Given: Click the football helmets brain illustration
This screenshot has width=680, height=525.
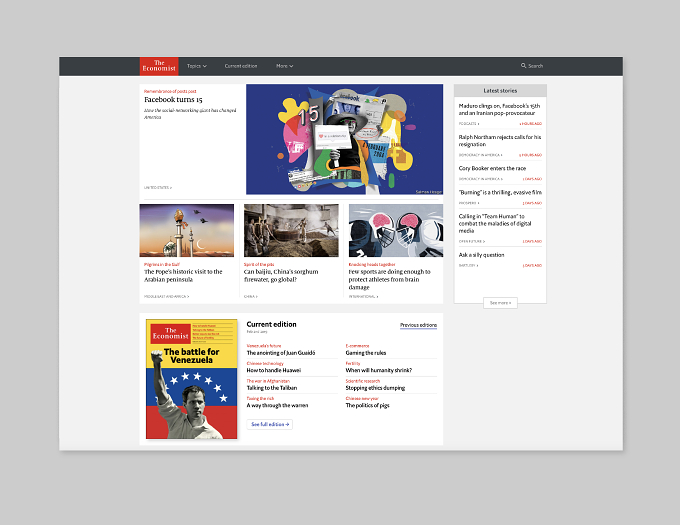Looking at the screenshot, I should click(x=396, y=230).
